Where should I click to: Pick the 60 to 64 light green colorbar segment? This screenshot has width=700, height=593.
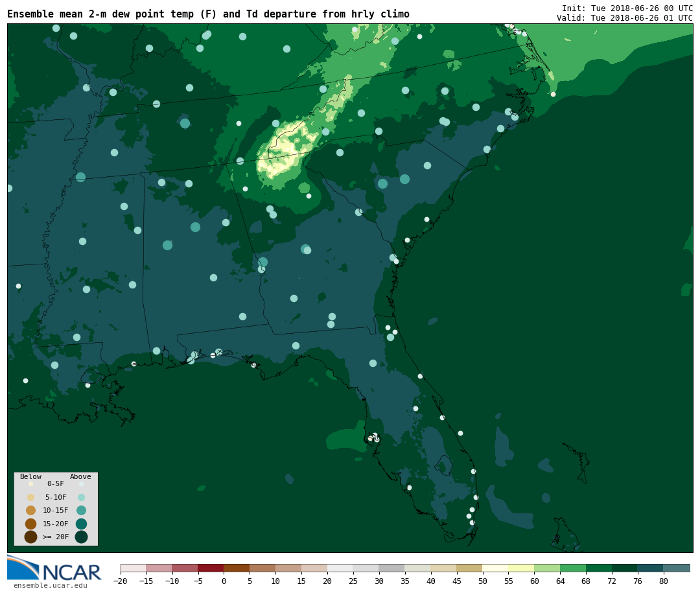coord(547,568)
